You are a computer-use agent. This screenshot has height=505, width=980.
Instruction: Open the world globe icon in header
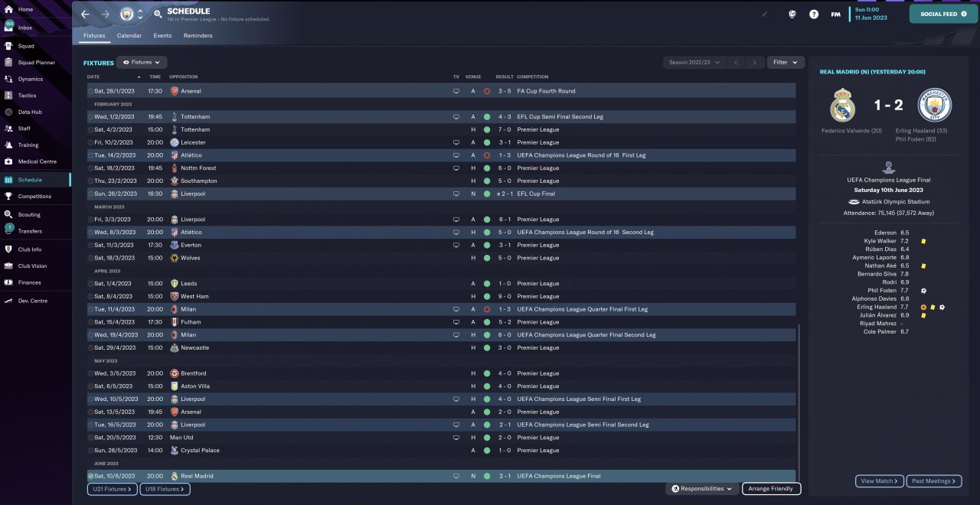792,14
